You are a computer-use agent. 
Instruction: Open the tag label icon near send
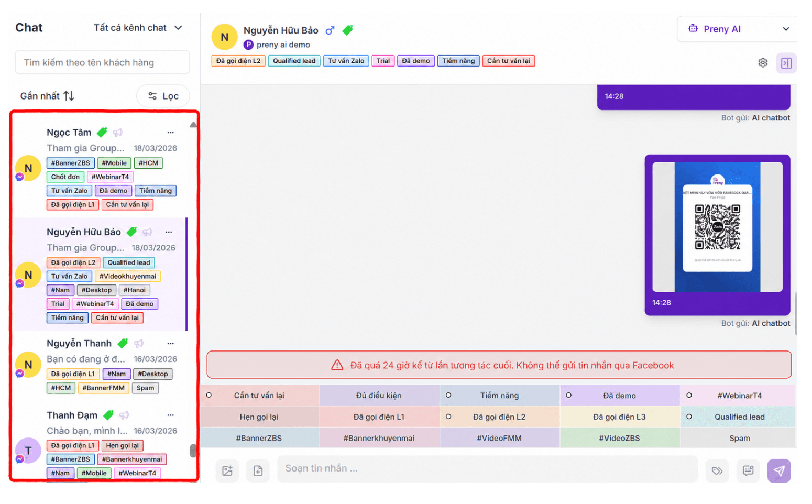coord(717,470)
